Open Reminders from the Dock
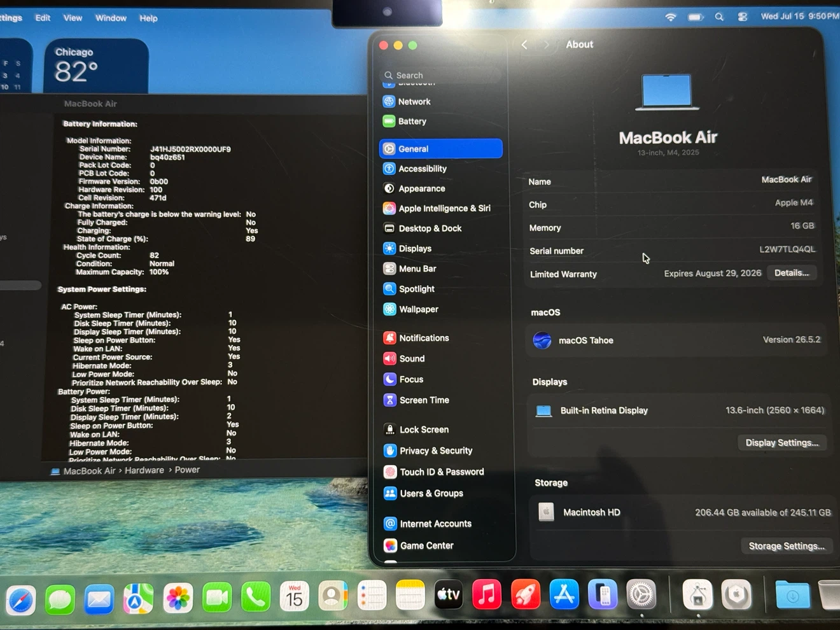This screenshot has height=630, width=840. pyautogui.click(x=372, y=596)
